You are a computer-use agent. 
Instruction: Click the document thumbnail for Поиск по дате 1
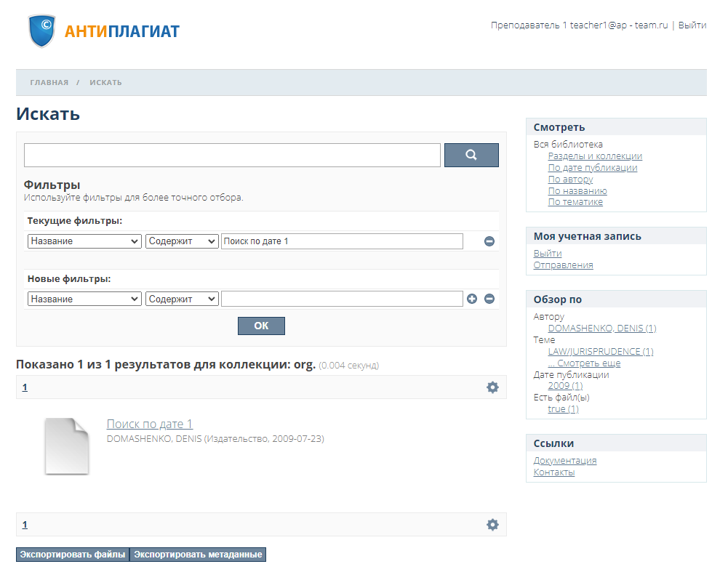(66, 446)
